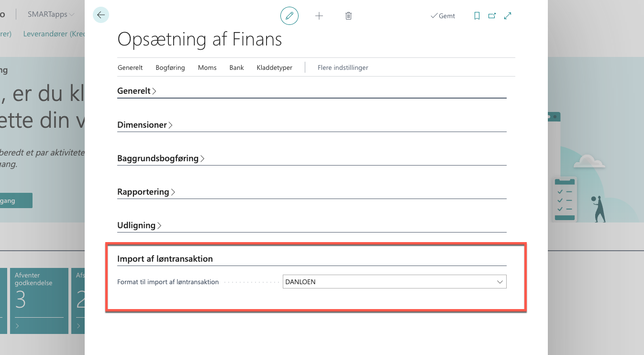Expand page to full screen icon
Viewport: 644px width, 355px height.
click(x=508, y=16)
